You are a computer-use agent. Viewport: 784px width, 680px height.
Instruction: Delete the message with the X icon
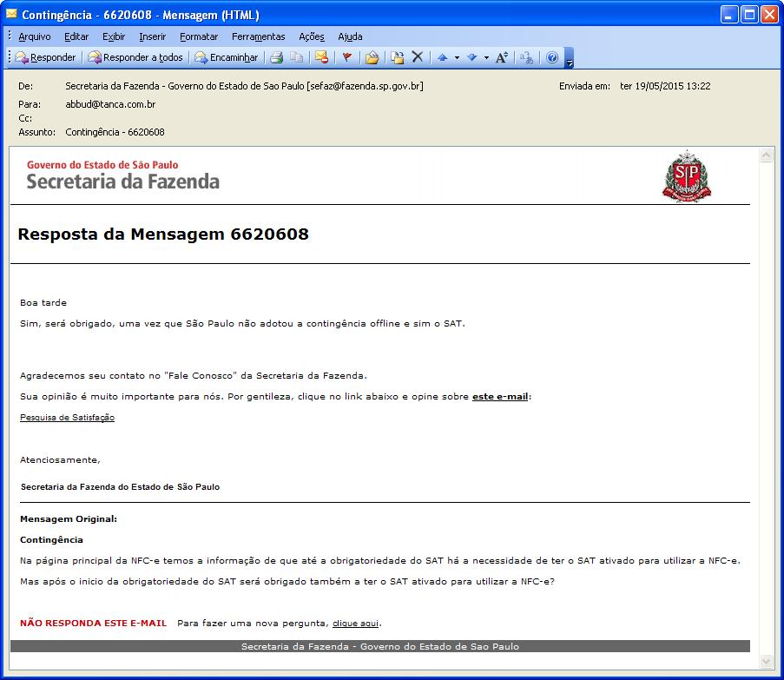(x=418, y=57)
